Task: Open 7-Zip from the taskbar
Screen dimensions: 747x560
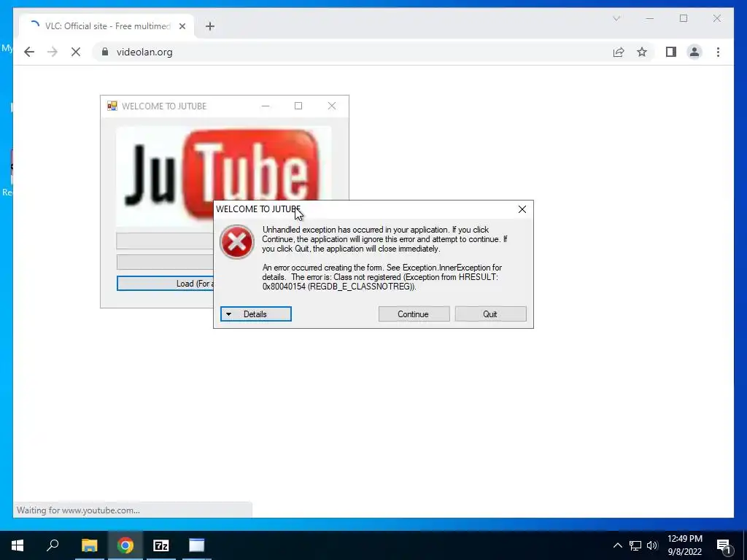Action: tap(161, 545)
